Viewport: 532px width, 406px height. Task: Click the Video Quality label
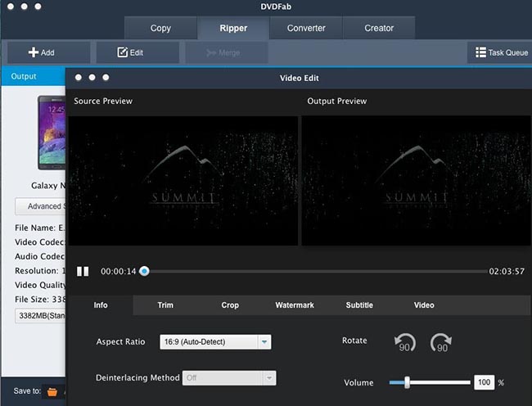point(40,285)
